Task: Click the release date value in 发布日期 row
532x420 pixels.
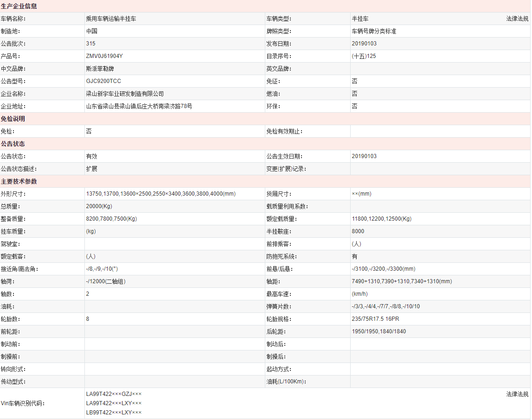Action: pos(364,44)
